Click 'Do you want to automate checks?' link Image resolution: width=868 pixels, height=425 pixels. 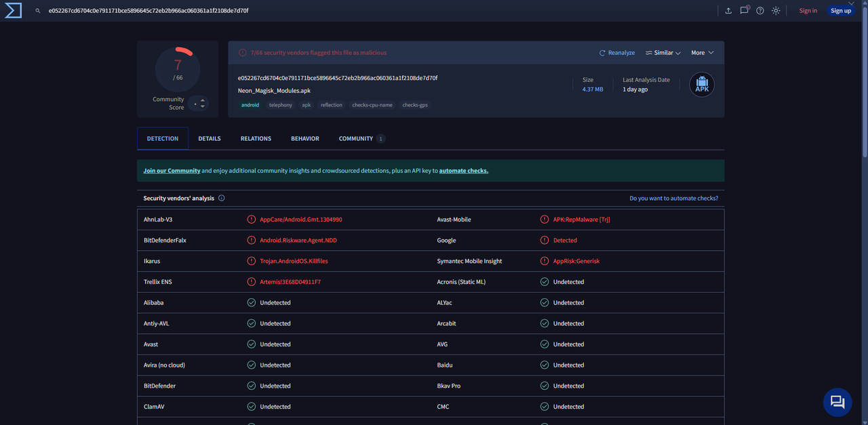(673, 199)
